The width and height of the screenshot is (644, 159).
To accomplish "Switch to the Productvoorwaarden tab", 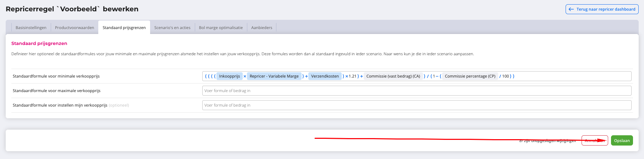I will coord(75,28).
